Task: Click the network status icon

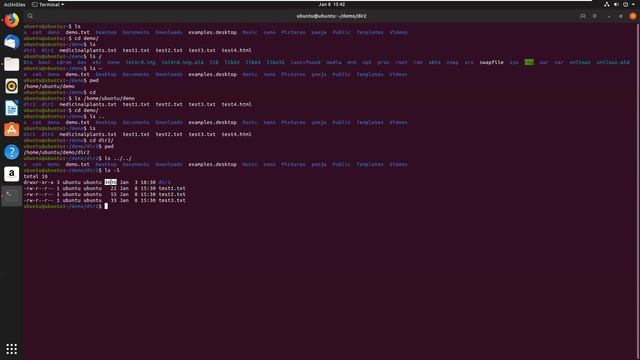Action: pyautogui.click(x=607, y=4)
